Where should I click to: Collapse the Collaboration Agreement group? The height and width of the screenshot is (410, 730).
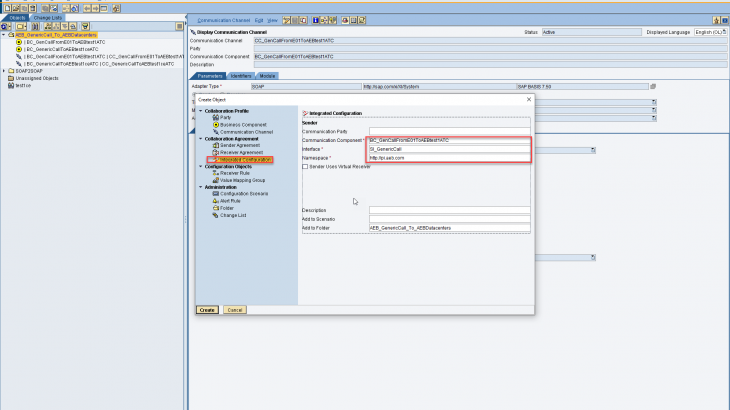click(201, 139)
